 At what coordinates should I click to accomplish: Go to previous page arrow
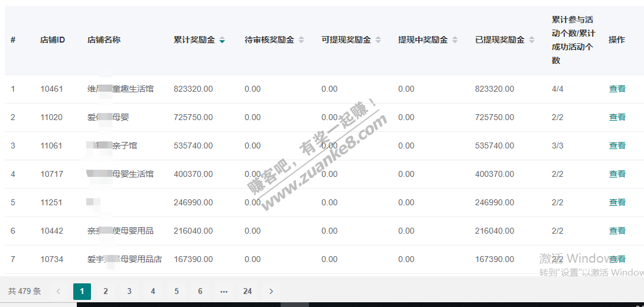click(x=58, y=291)
